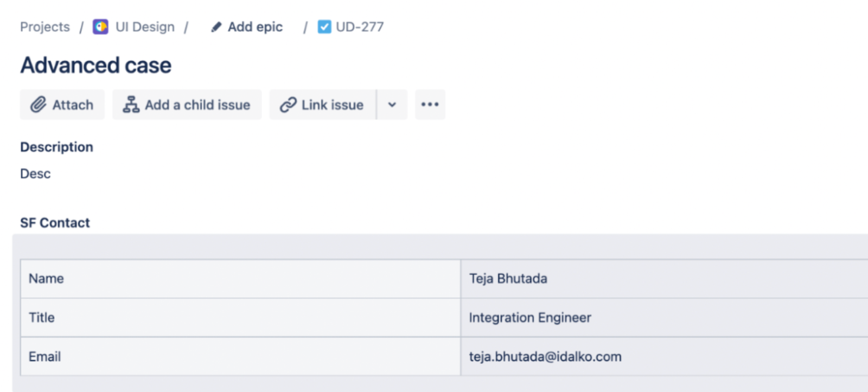This screenshot has height=392, width=868.
Task: Click the pencil icon beside Add epic
Action: (x=216, y=27)
